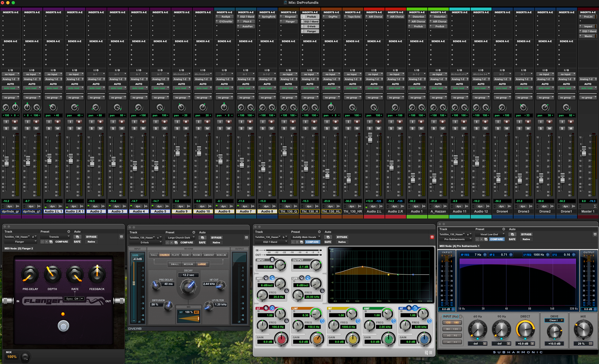Toggle BYPASS on the D-Verb plugin
The image size is (599, 364).
(x=216, y=237)
